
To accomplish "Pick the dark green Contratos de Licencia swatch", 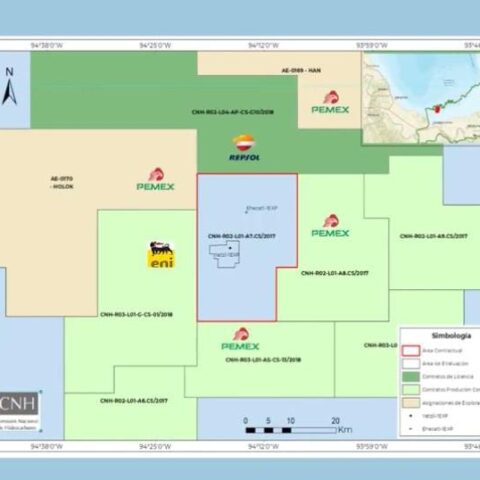I will [x=411, y=377].
